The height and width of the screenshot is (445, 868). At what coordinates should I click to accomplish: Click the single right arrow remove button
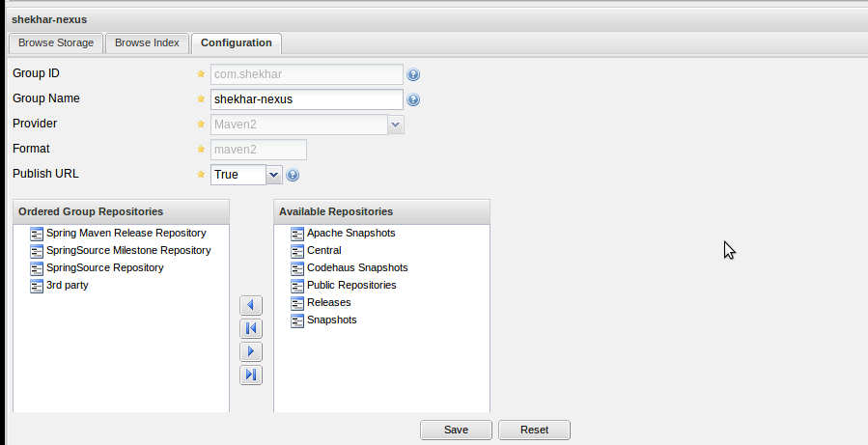(251, 352)
